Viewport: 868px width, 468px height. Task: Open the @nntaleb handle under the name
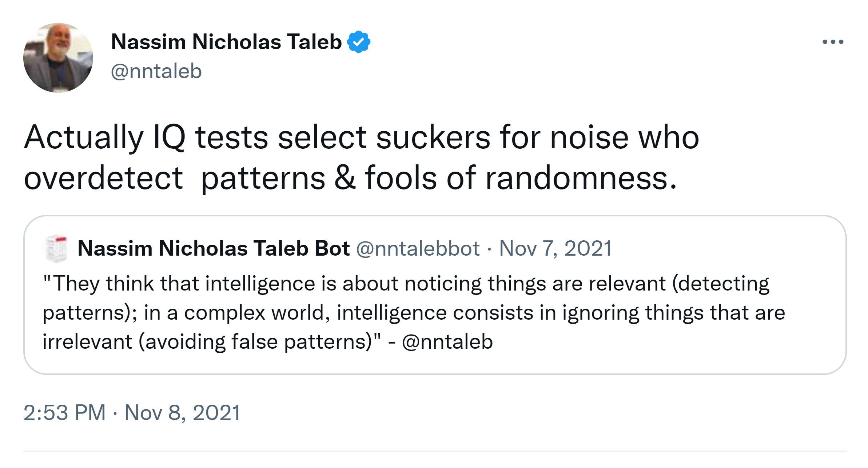156,71
